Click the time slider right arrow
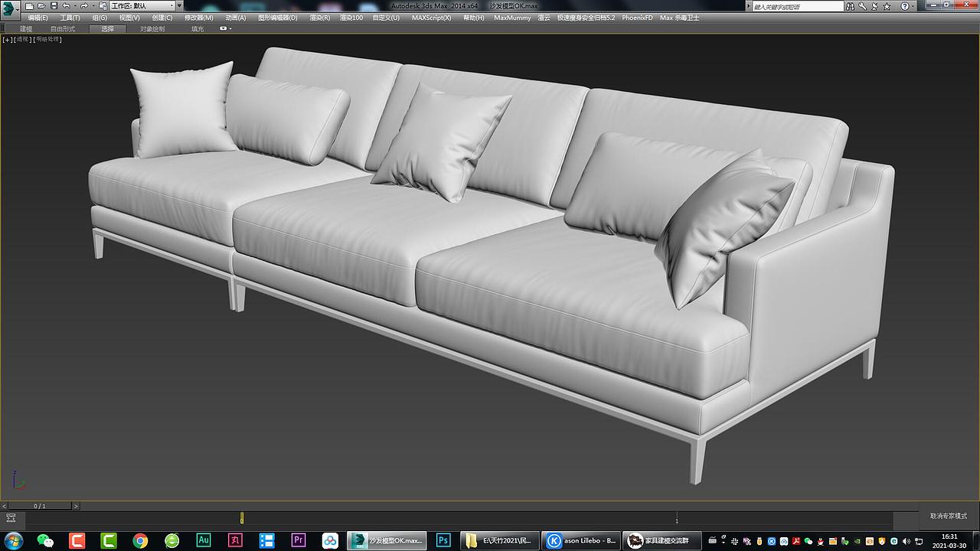Screen dimensions: 980x551 tap(76, 506)
